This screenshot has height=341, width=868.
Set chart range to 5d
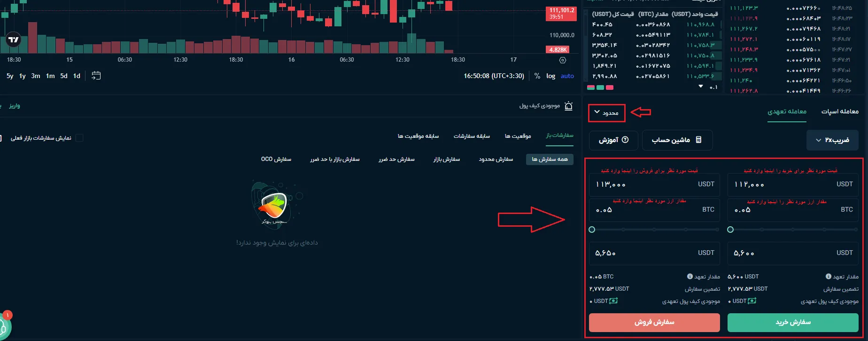[64, 76]
